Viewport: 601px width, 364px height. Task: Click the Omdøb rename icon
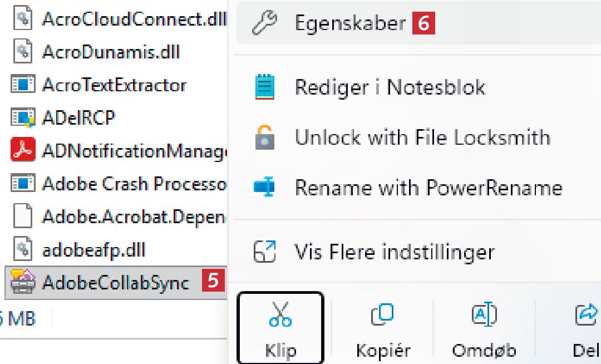pos(484,314)
